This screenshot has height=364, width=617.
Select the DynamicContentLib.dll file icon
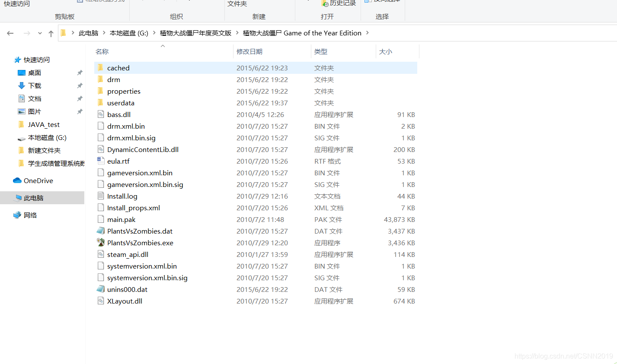click(100, 149)
